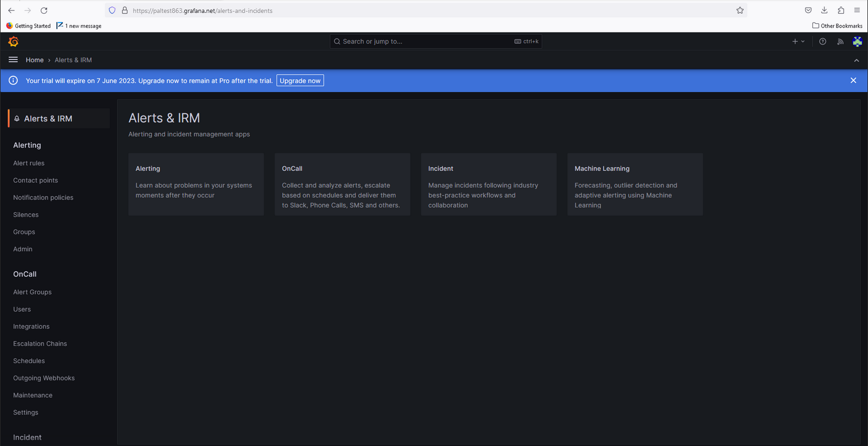Screen dimensions: 868x446
Task: Click the Alerts & IRM breadcrumb
Action: pos(73,60)
